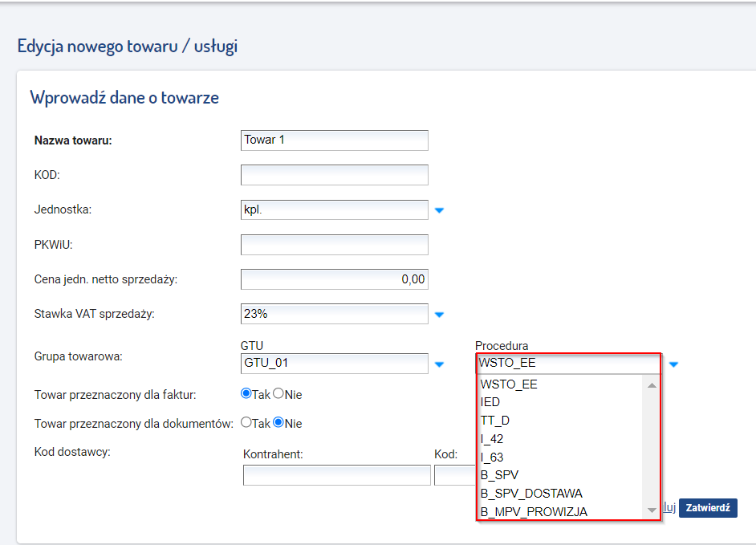756x545 pixels.
Task: Click the Procedura field showing WSTO_EE
Action: click(x=568, y=363)
